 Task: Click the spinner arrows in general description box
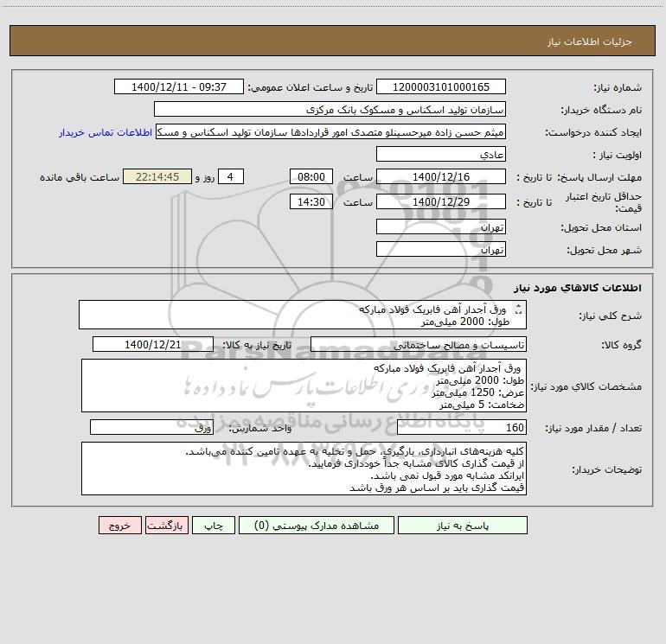[518, 309]
